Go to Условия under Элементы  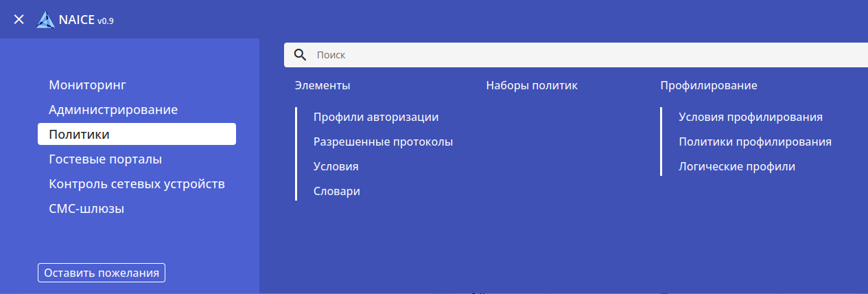coord(336,167)
